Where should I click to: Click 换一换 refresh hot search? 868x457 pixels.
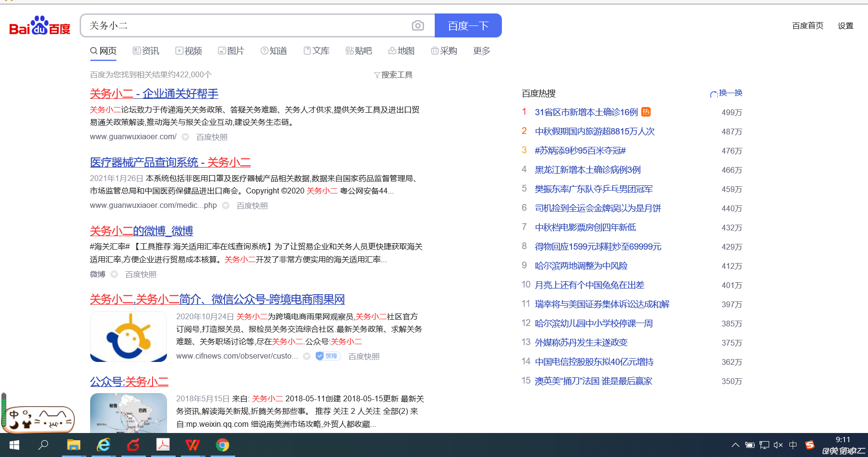tap(726, 93)
